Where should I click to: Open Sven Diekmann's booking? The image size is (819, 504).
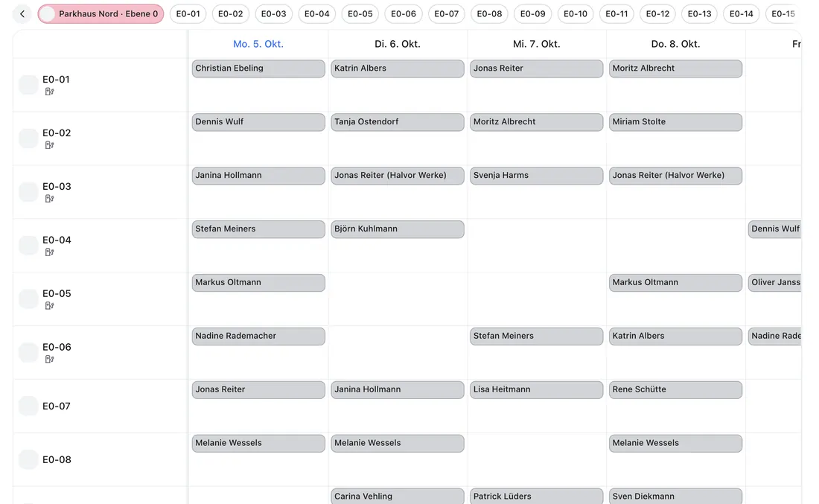(x=675, y=496)
